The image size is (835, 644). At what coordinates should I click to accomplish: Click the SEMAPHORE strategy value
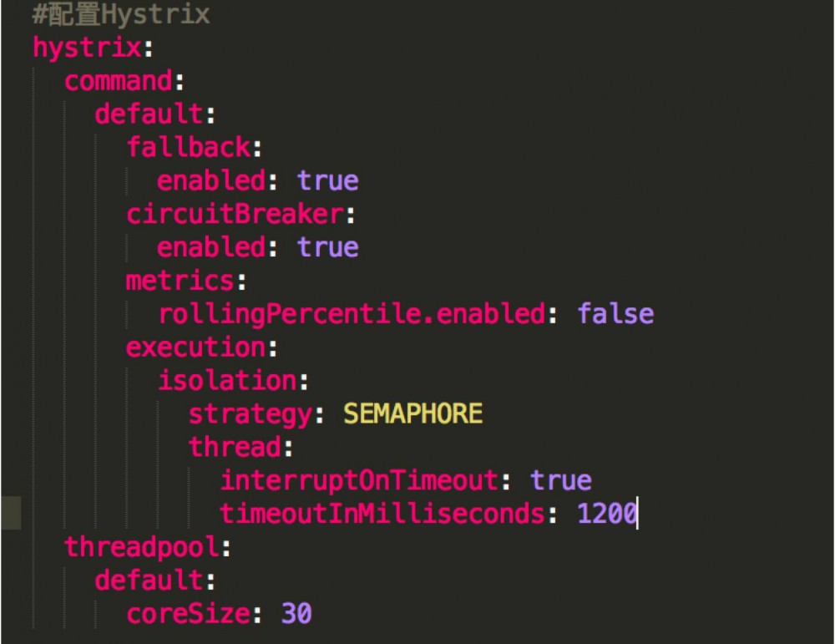pos(413,413)
